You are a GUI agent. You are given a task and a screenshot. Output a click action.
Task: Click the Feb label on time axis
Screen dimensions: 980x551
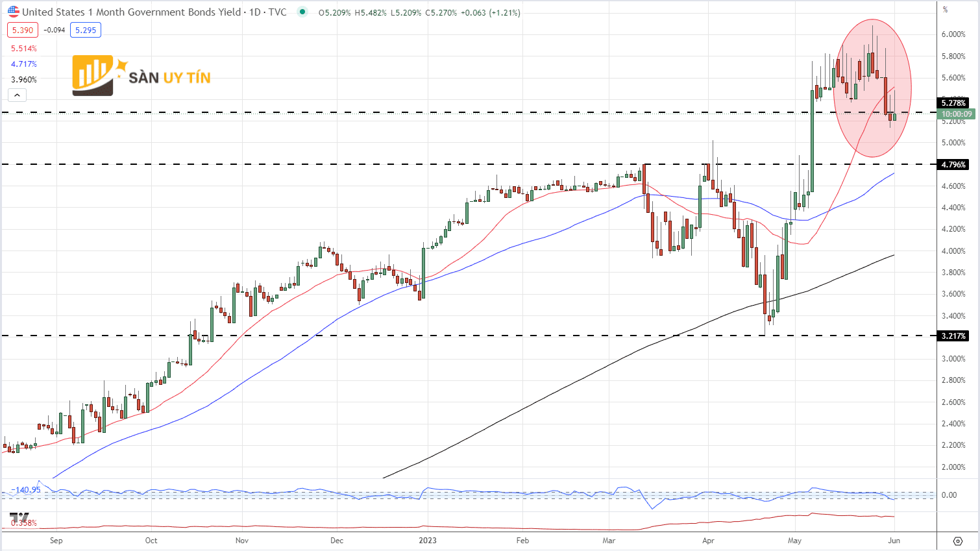tap(522, 540)
